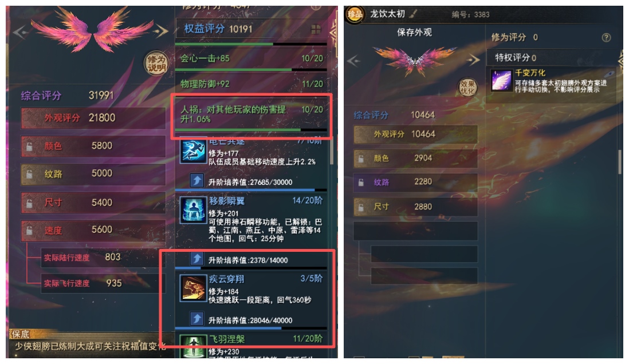Image resolution: width=629 pixels, height=364 pixels.
Task: Click the 移影瞬翼 skill icon
Action: pyautogui.click(x=193, y=209)
